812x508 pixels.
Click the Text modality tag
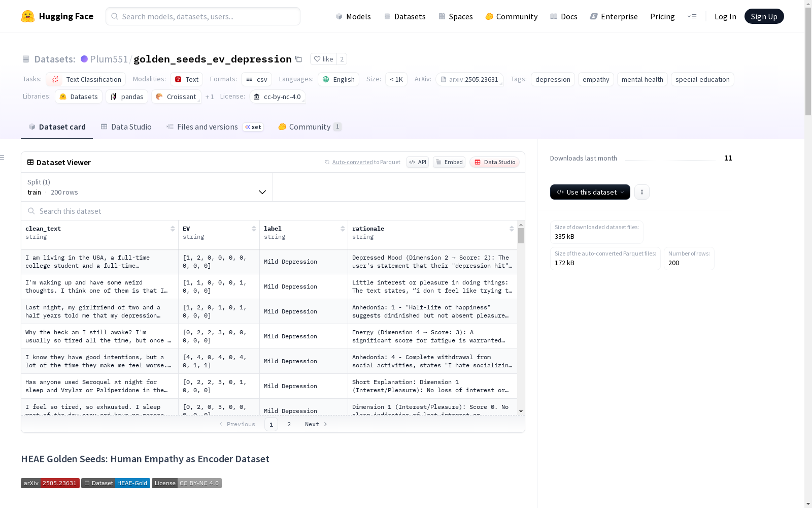187,79
